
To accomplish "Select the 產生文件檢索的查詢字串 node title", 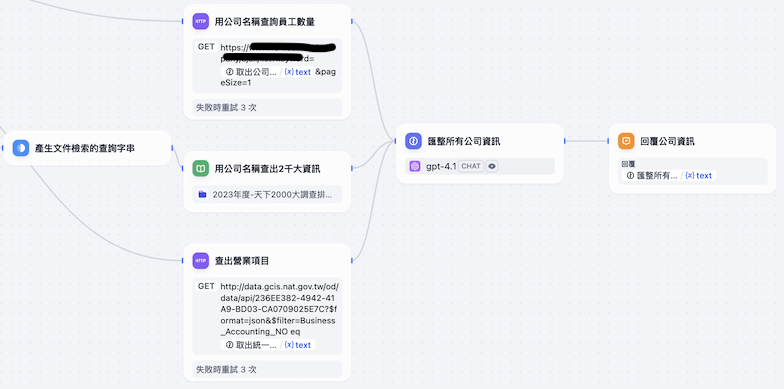I will [x=84, y=148].
